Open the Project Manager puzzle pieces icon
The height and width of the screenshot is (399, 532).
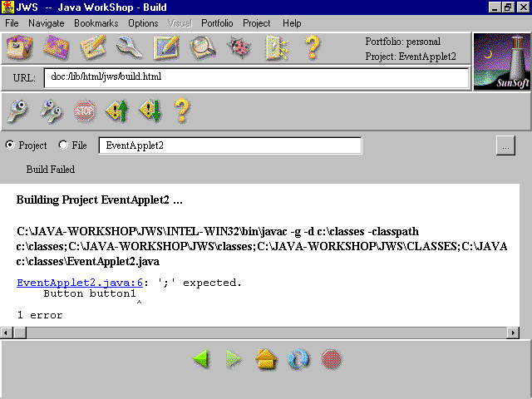click(x=57, y=48)
